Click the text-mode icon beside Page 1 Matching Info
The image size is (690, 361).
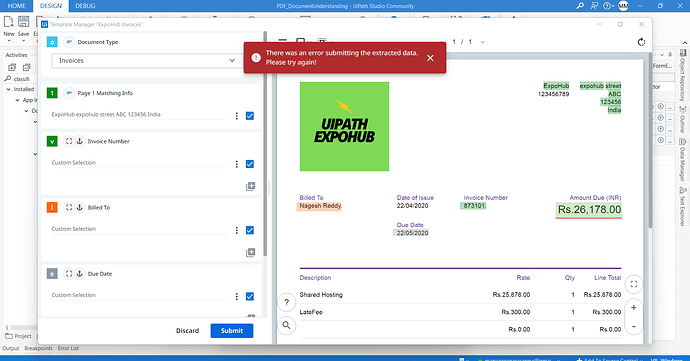pos(69,93)
